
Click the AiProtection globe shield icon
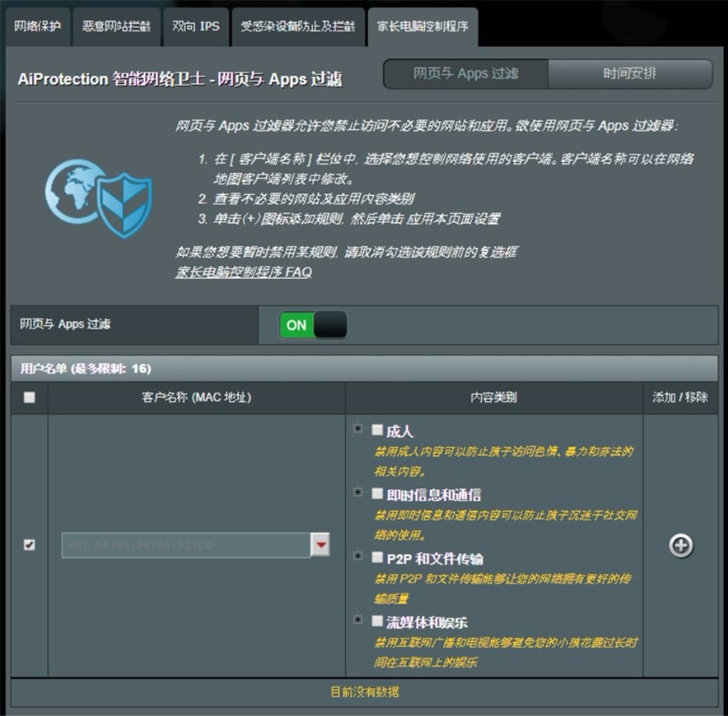(x=99, y=198)
